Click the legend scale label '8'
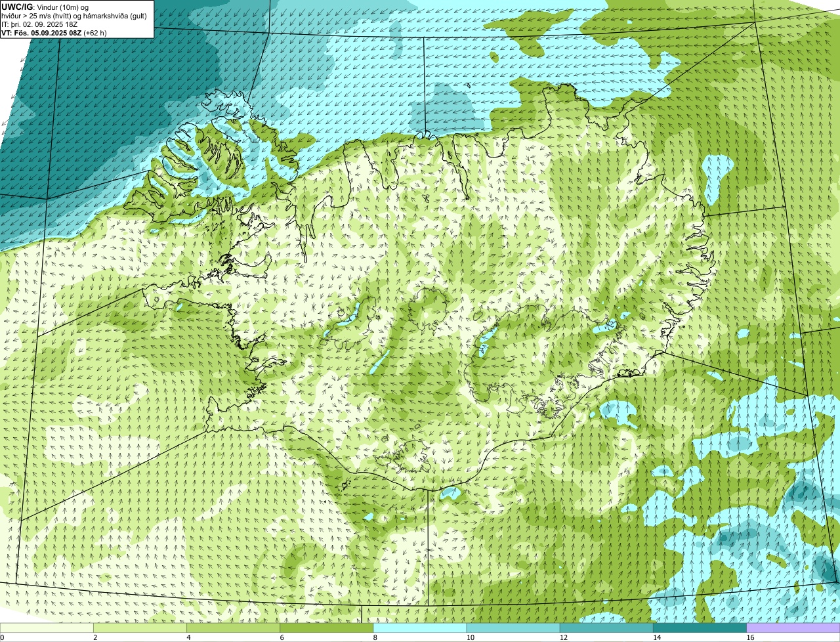The image size is (840, 642). pos(375,637)
